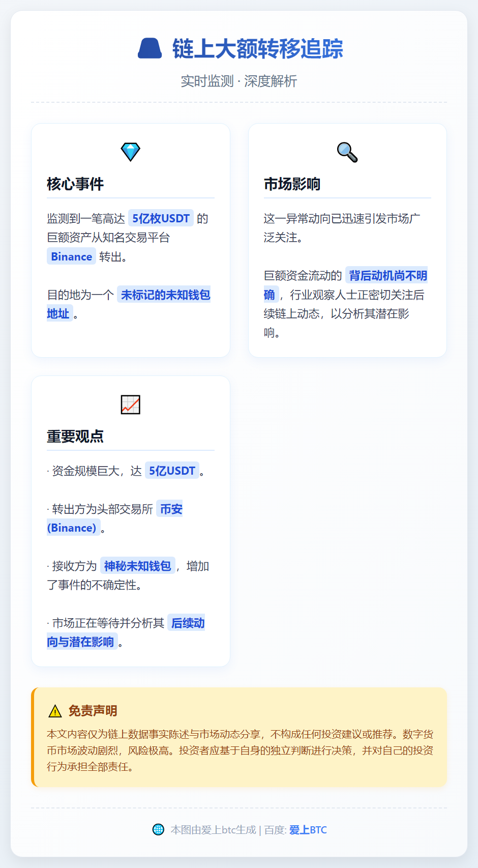Click the highlighted 5亿枚USDT tag
The image size is (478, 868).
pyautogui.click(x=161, y=219)
